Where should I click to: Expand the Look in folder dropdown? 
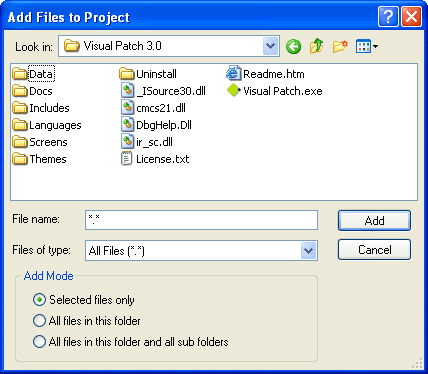[270, 46]
